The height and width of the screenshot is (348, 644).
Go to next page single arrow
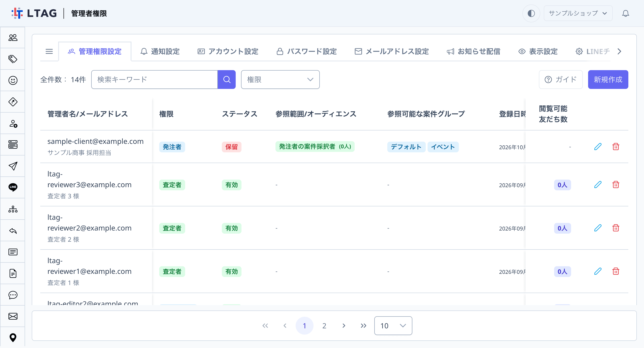click(344, 325)
